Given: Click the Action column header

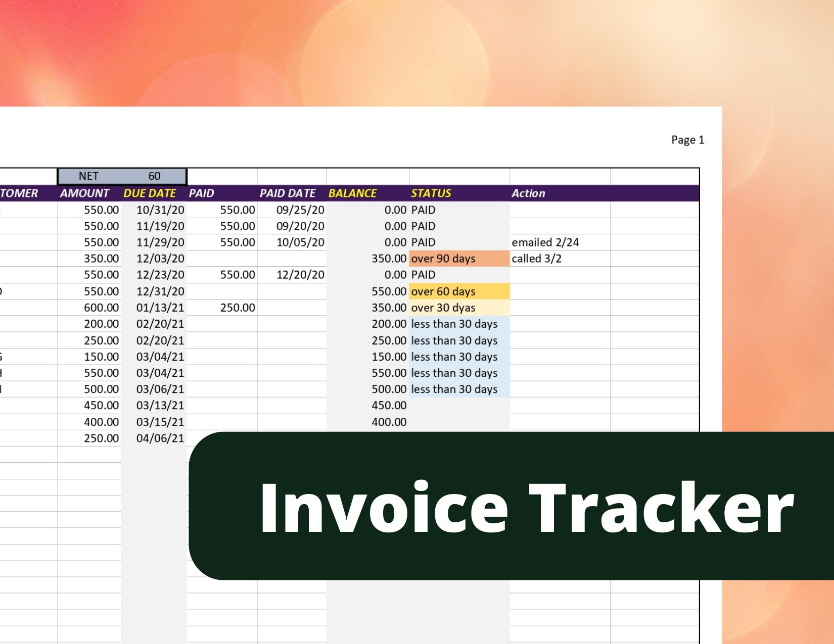Looking at the screenshot, I should [528, 193].
